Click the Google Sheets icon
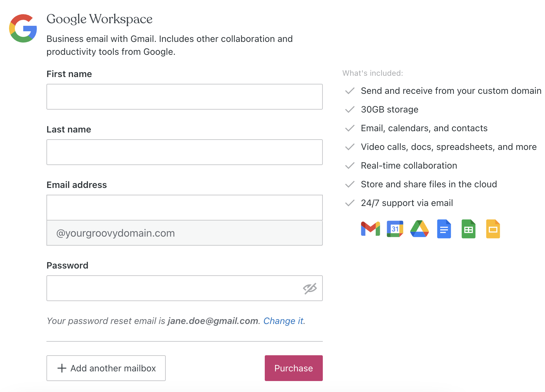This screenshot has width=545, height=392. pyautogui.click(x=468, y=229)
